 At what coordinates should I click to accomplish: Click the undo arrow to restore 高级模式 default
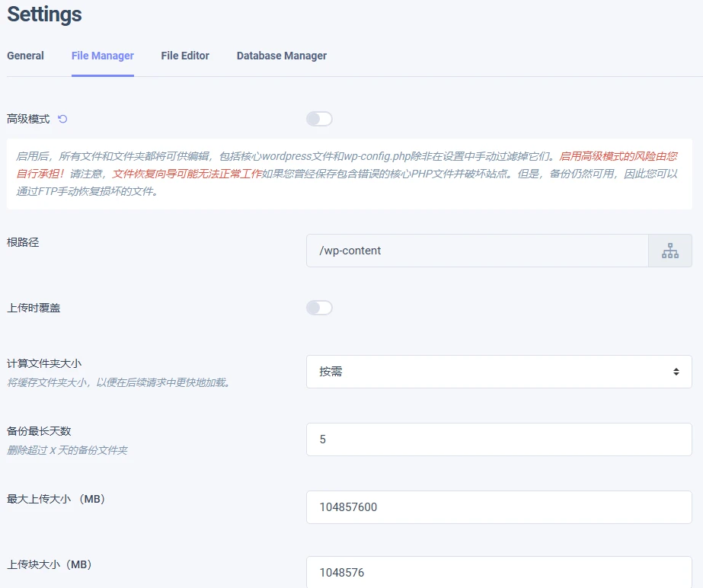pyautogui.click(x=62, y=119)
